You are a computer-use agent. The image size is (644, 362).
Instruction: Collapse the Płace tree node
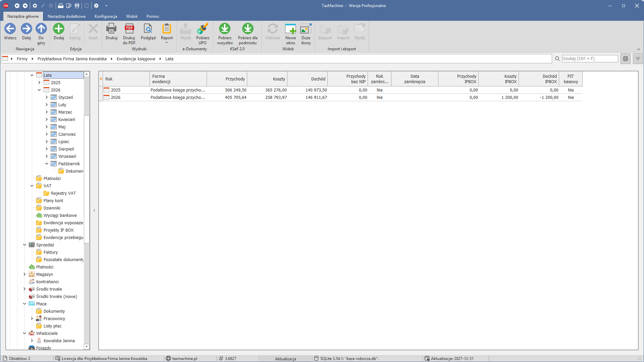click(x=24, y=304)
